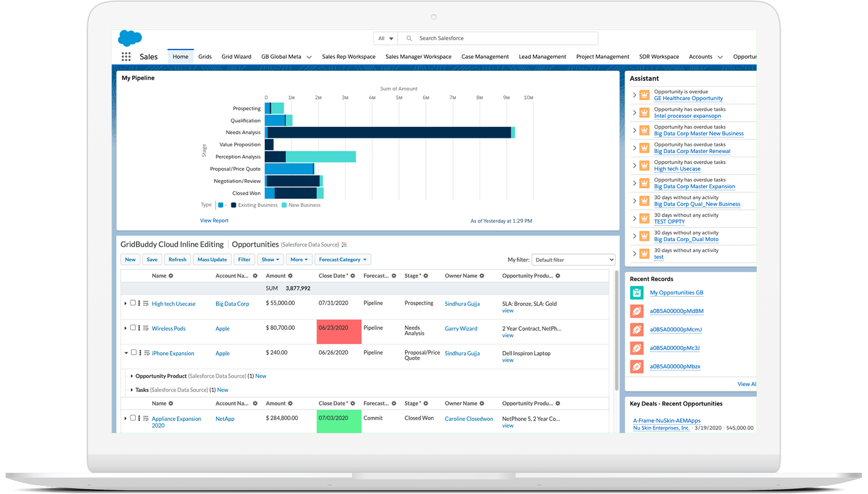Select the Appliance Expansion 2020 row checkbox

[133, 418]
